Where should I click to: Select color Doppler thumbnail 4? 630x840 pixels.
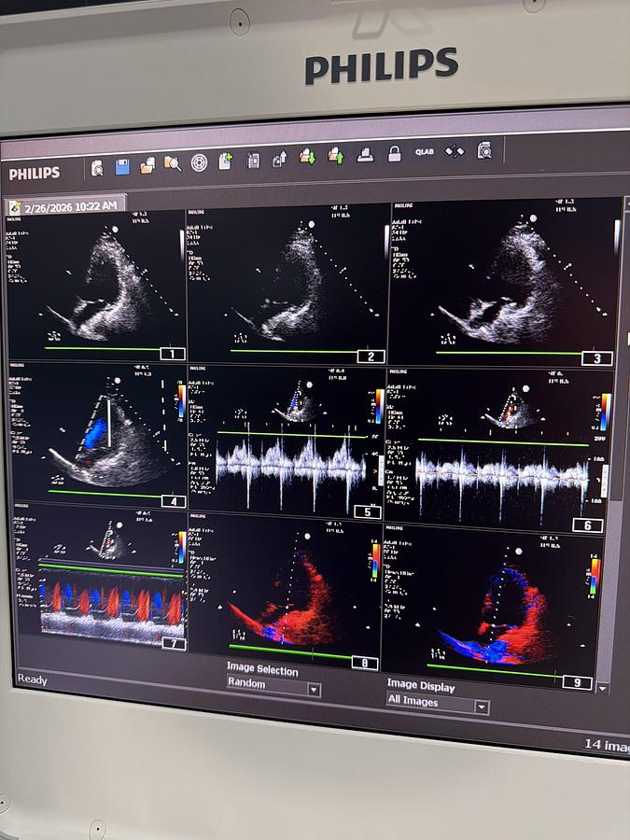pos(97,435)
